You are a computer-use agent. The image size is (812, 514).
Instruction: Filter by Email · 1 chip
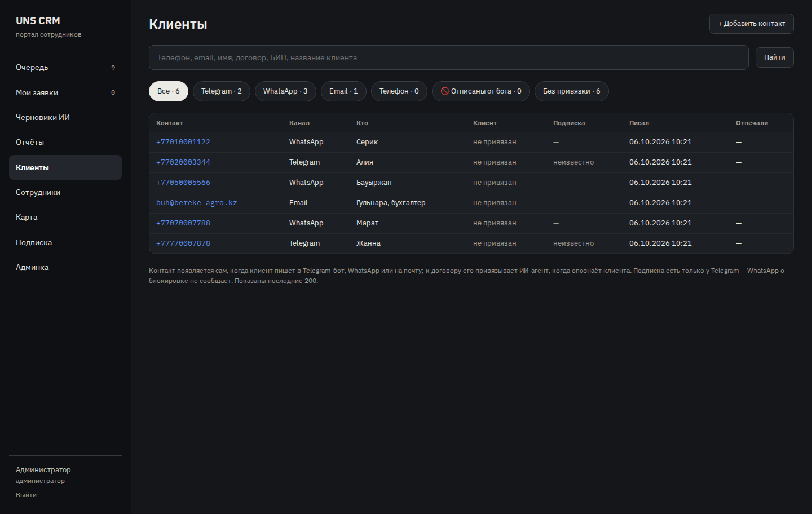343,91
